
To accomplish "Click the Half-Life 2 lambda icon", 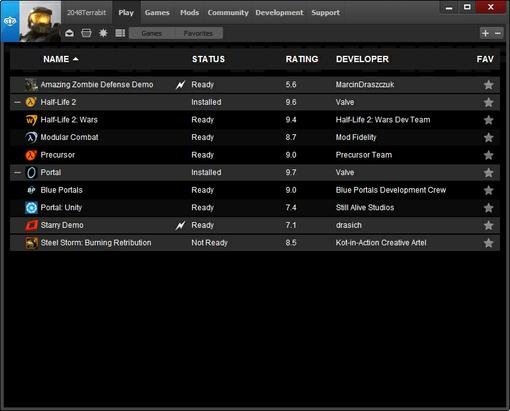I will click(x=31, y=102).
